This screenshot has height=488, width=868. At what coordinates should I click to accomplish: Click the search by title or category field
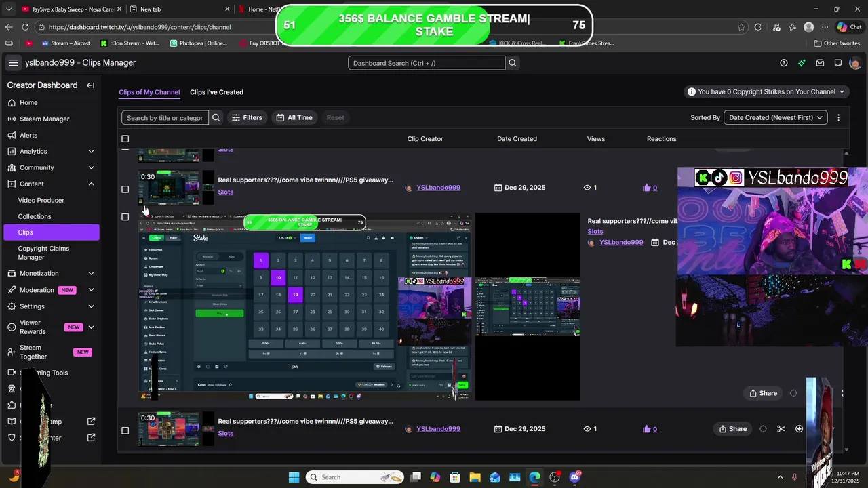pos(165,117)
